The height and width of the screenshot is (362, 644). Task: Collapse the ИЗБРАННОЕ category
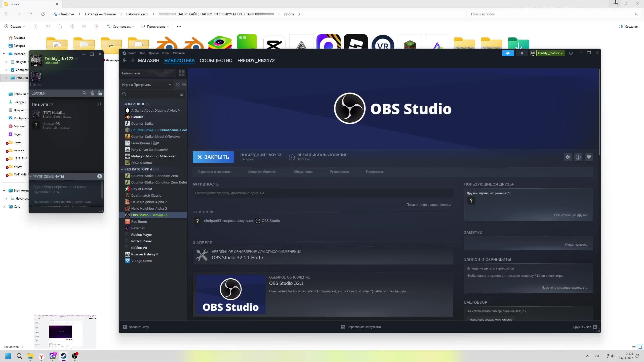[x=122, y=104]
